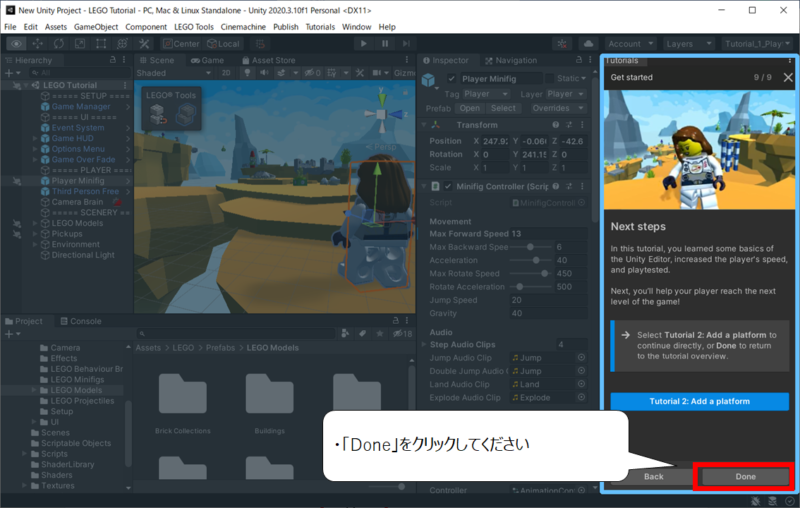Open the Tutorial_1_Play layout dropdown
Image resolution: width=800 pixels, height=508 pixels.
click(x=757, y=44)
